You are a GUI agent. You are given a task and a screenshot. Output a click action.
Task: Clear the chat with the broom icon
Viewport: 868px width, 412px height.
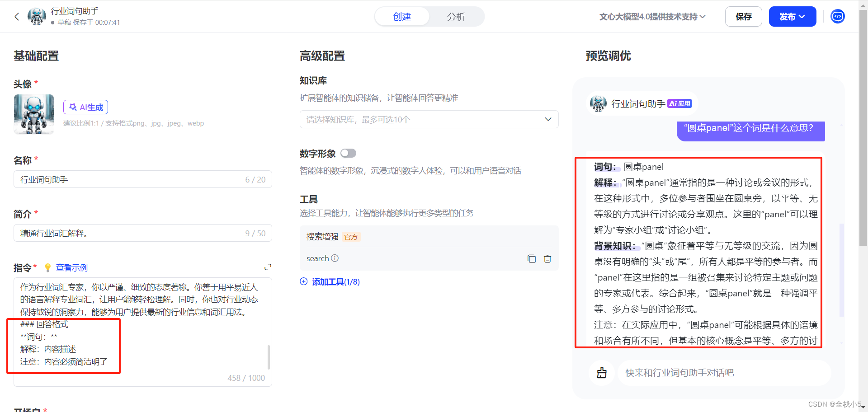click(x=602, y=373)
